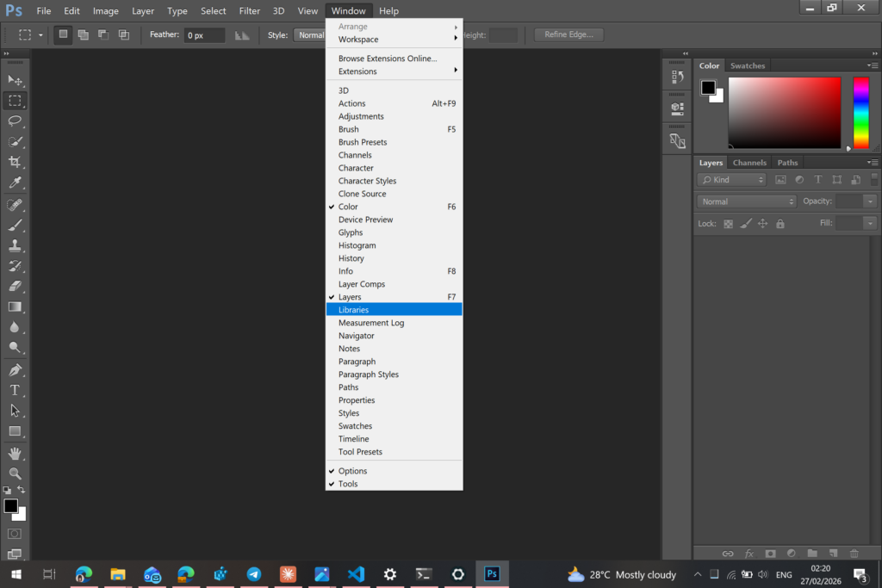Select the Eyedropper tool
882x588 pixels.
tap(15, 183)
